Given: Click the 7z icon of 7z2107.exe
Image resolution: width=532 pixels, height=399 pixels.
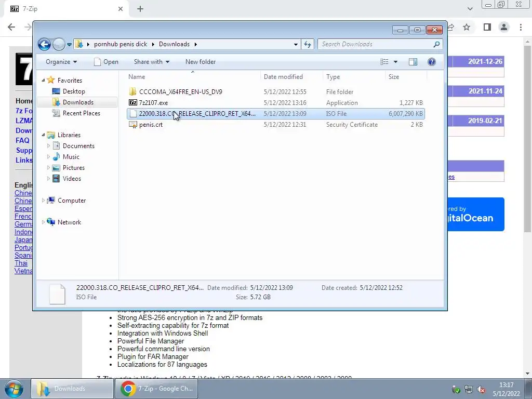Looking at the screenshot, I should pyautogui.click(x=133, y=103).
